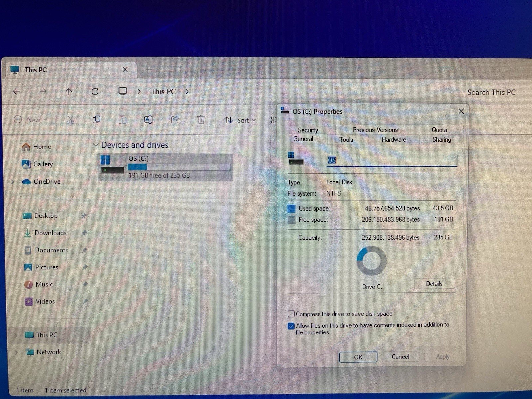Image resolution: width=532 pixels, height=399 pixels.
Task: Unpin Videos from Quick access
Action: tap(86, 301)
